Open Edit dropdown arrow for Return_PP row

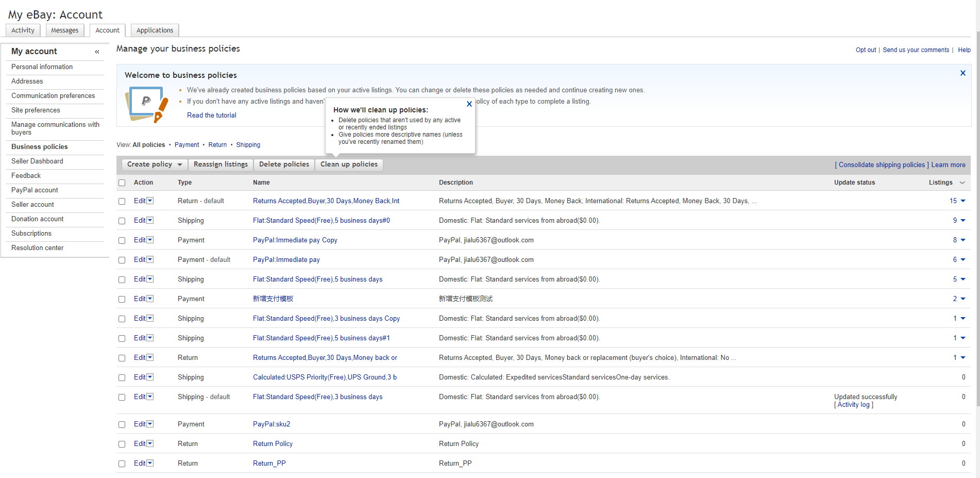point(150,463)
